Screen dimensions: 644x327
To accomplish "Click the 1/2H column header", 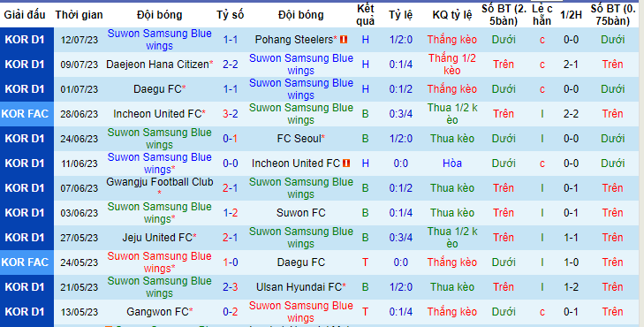I will 572,15.
